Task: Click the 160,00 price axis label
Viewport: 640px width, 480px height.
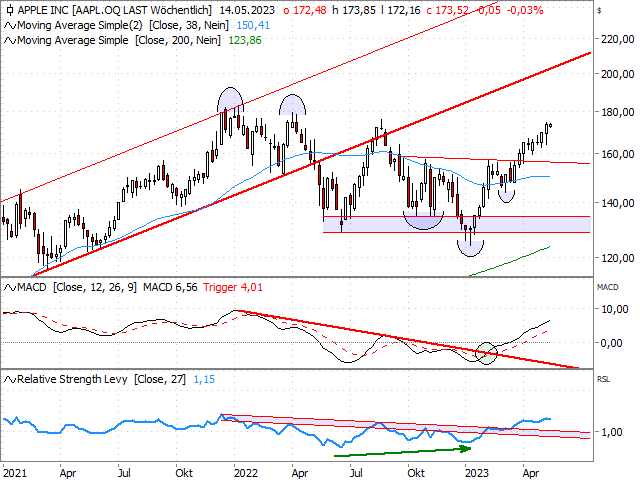Action: click(x=618, y=154)
